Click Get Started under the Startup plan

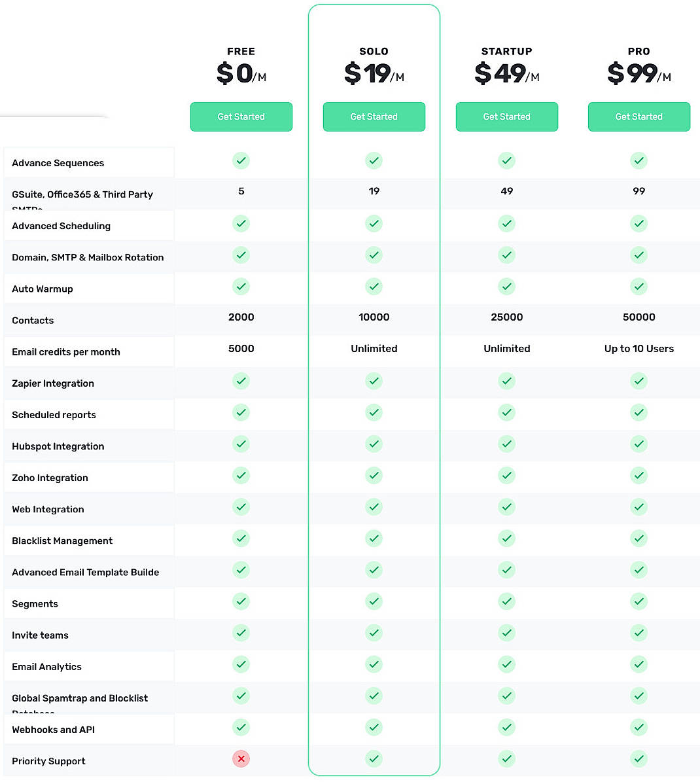(506, 116)
